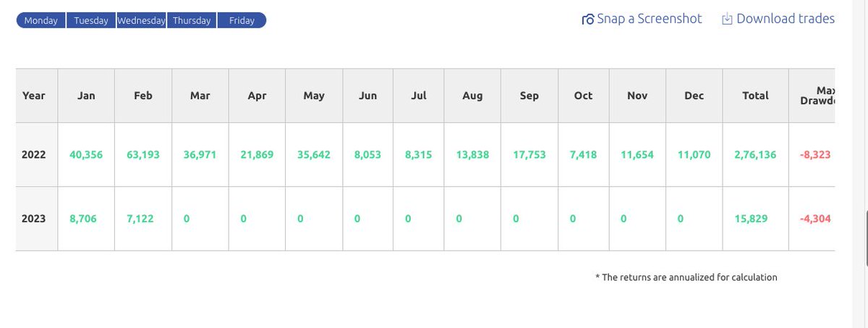
Task: Toggle the Tuesday day filter
Action: point(91,20)
